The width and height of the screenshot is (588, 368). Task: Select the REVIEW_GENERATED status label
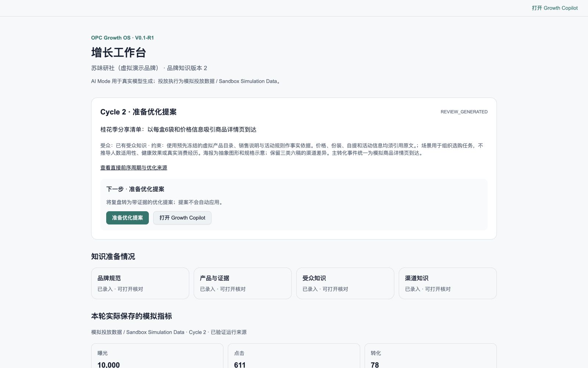point(464,112)
